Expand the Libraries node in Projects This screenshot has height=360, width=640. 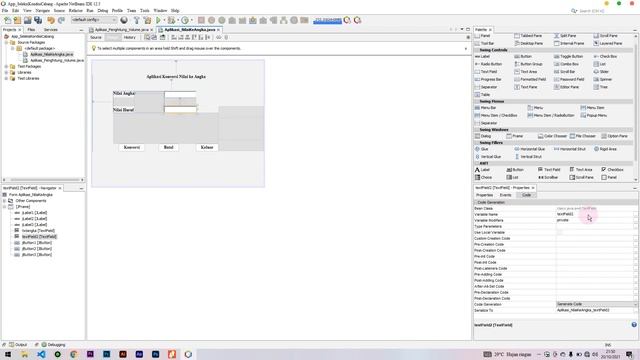click(6, 72)
